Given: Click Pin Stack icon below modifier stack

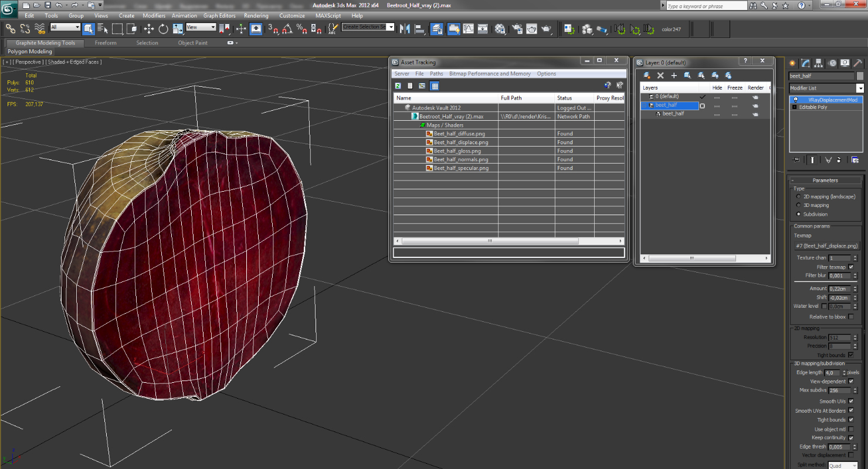Looking at the screenshot, I should 796,159.
